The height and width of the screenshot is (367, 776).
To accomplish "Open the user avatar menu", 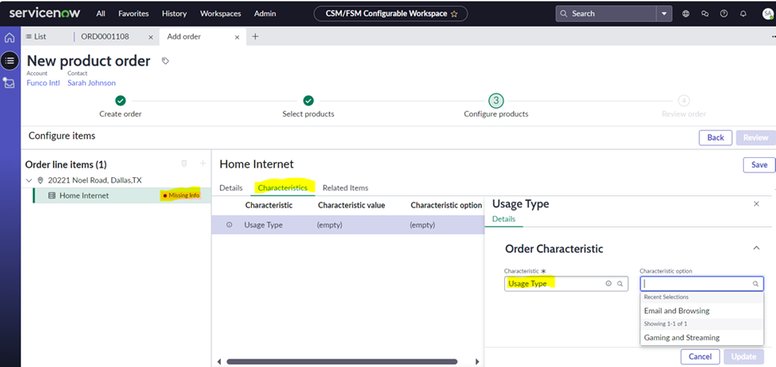I will pyautogui.click(x=768, y=14).
